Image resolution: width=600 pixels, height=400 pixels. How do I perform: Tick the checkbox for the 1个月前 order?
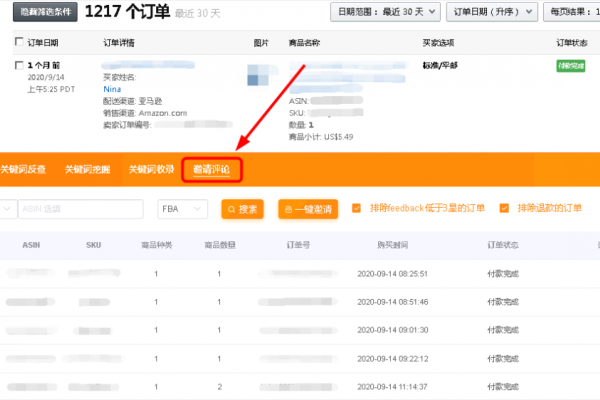coord(19,65)
